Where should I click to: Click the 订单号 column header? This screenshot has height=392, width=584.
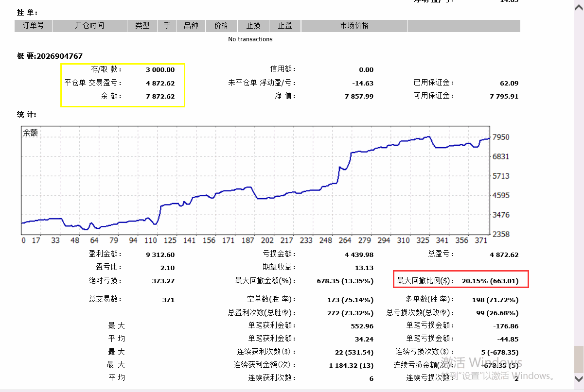(34, 26)
